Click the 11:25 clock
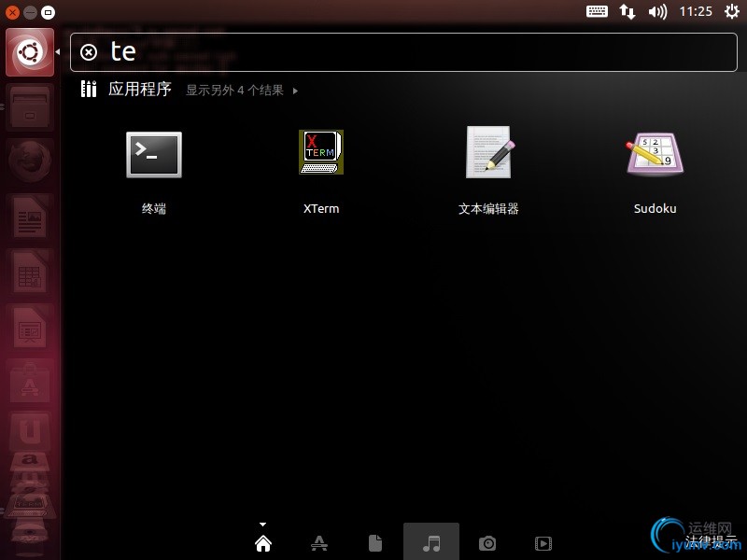 (696, 11)
